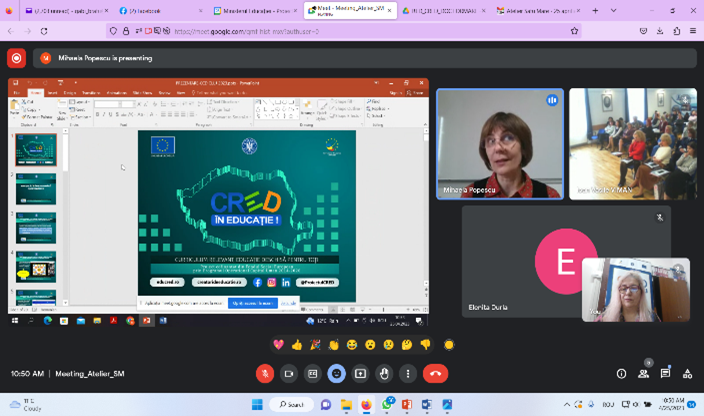704x416 pixels.
Task: Open meeting details info icon
Action: point(621,373)
